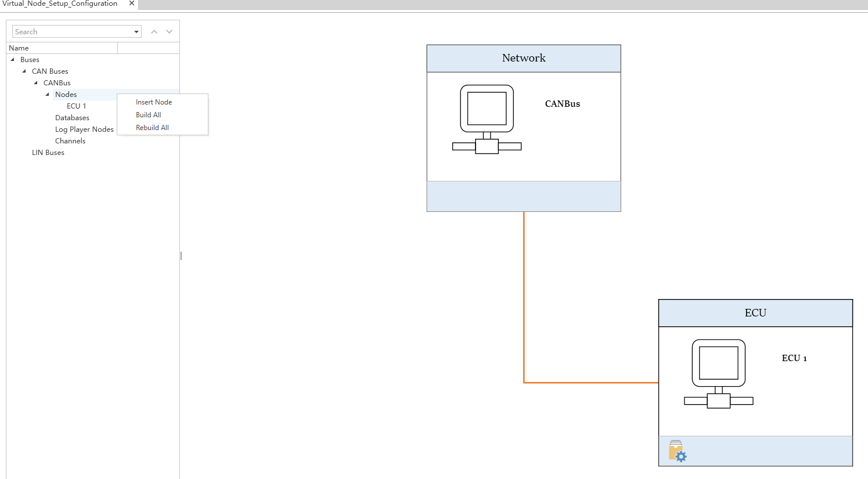Click inside the Search input field

[73, 32]
